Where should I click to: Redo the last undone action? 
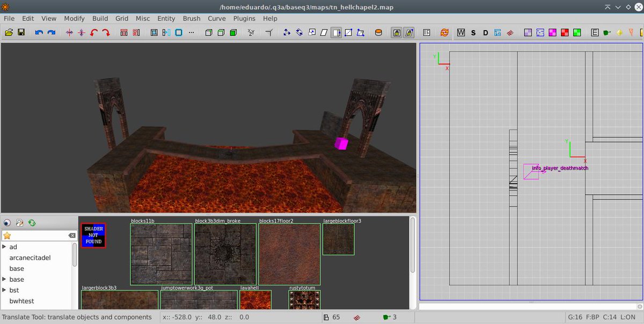[52, 33]
